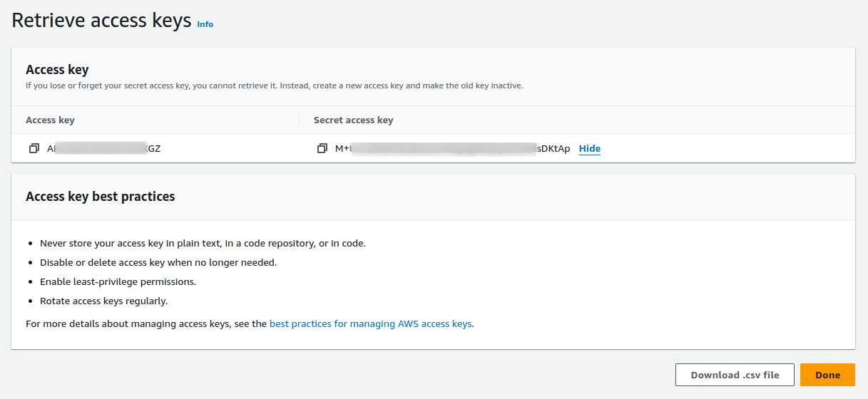Click the 'For more details about managing' text
This screenshot has width=868, height=399.
point(146,323)
